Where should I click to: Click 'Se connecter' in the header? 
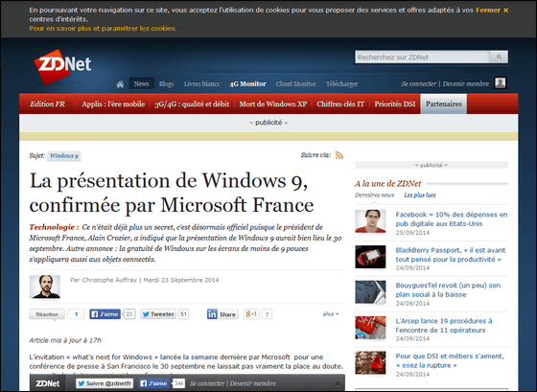pos(418,84)
